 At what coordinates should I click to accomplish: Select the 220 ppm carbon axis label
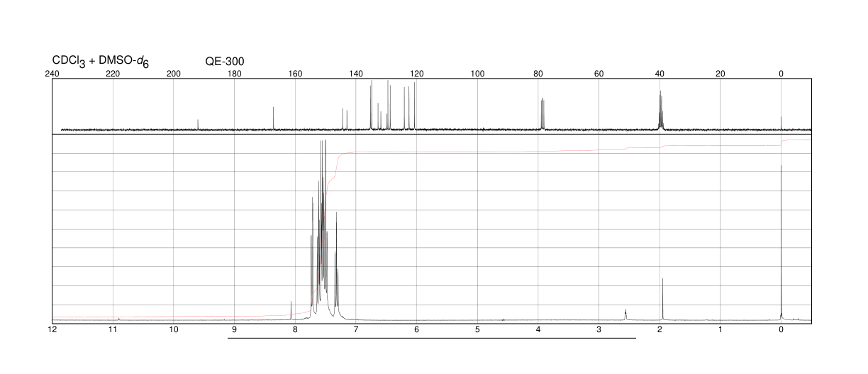coord(113,73)
